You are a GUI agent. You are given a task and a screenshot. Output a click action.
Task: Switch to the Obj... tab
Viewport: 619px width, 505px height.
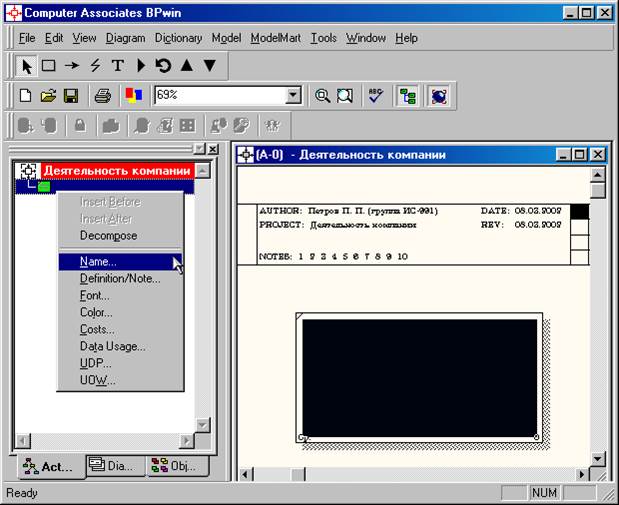pyautogui.click(x=177, y=466)
